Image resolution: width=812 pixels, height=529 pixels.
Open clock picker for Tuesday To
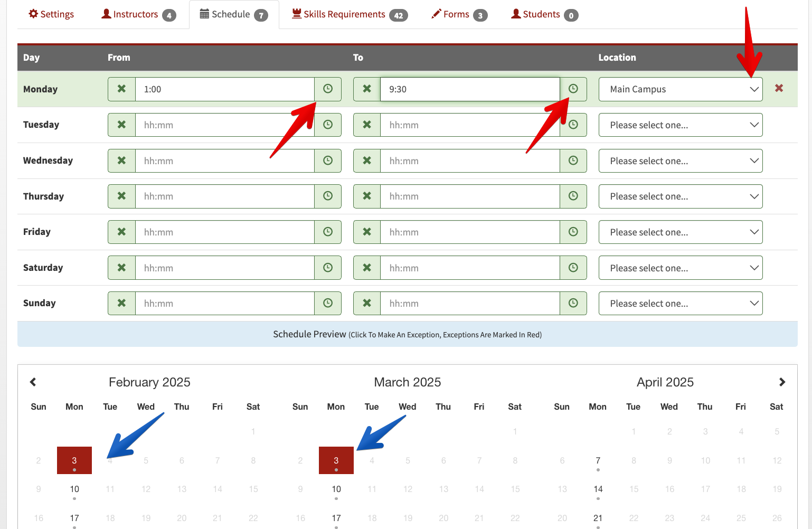[573, 125]
